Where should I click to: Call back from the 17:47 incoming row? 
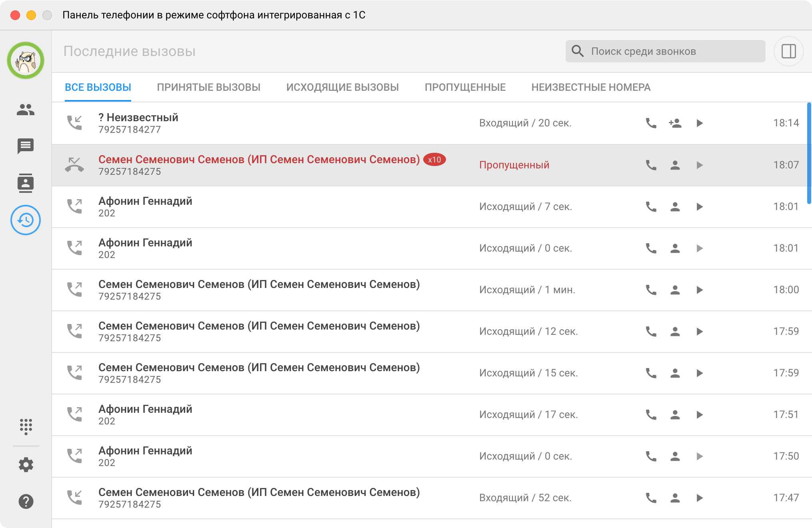651,498
